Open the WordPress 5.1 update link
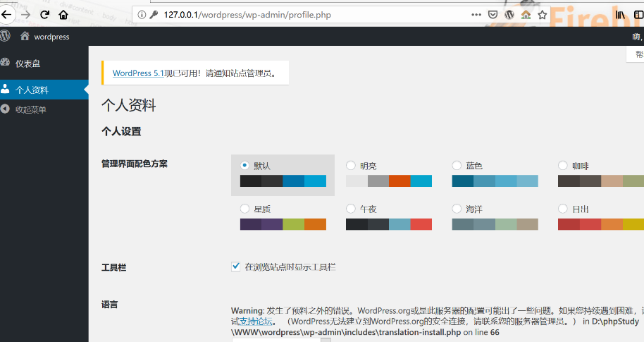The height and width of the screenshot is (342, 644). (x=138, y=73)
